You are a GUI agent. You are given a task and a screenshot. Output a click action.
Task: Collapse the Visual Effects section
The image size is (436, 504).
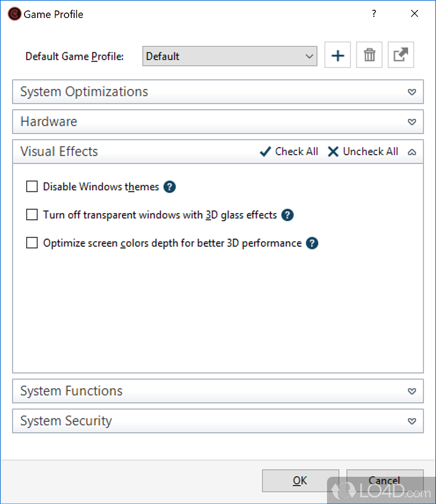coord(412,152)
